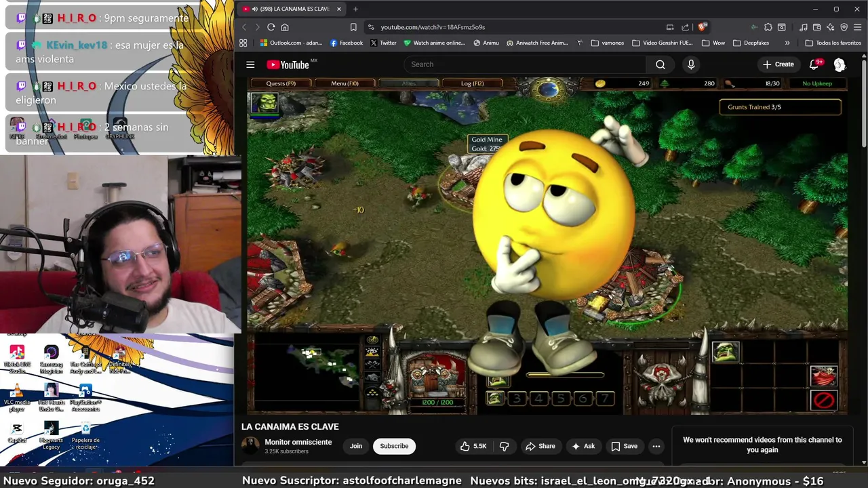Click the address bar URL
This screenshot has height=488, width=868.
(x=433, y=27)
